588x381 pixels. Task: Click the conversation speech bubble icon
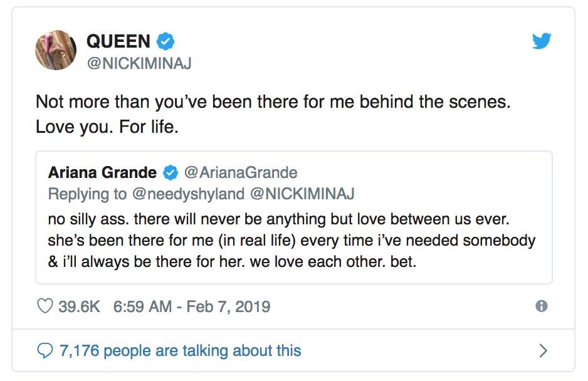(x=44, y=351)
